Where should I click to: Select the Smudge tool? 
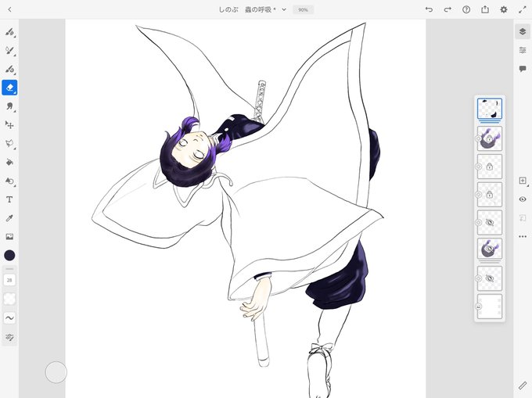tap(9, 106)
